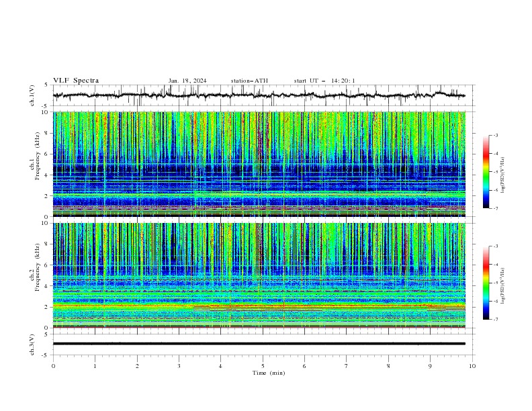The width and height of the screenshot is (532, 411).
Task: Click the "-5" tick on ch.1 color bar
Action: coord(496,172)
